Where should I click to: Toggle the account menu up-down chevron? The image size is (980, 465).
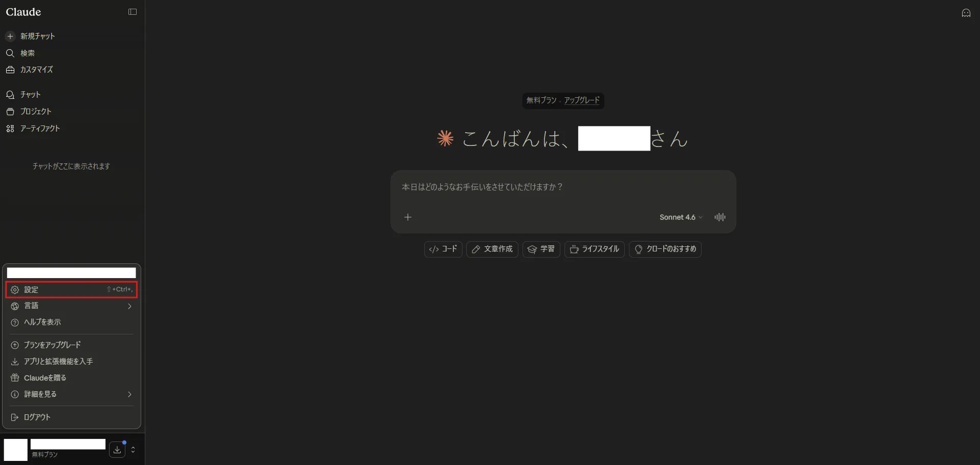pyautogui.click(x=133, y=450)
